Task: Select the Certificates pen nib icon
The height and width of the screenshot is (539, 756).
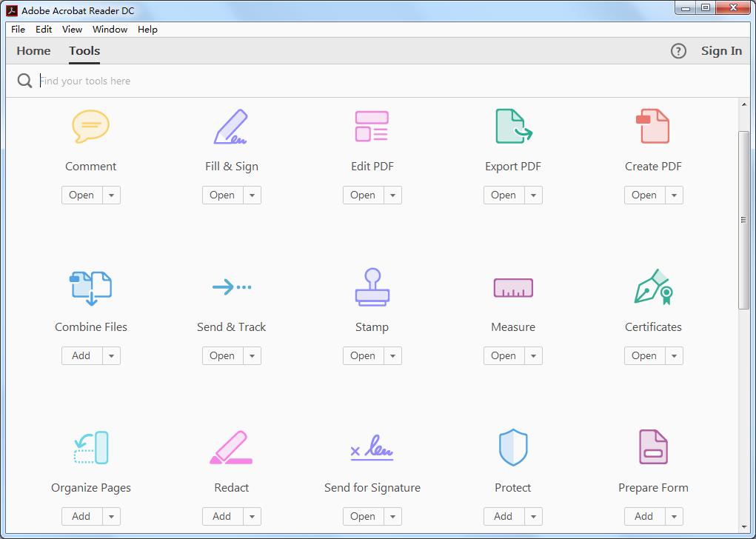Action: click(653, 287)
